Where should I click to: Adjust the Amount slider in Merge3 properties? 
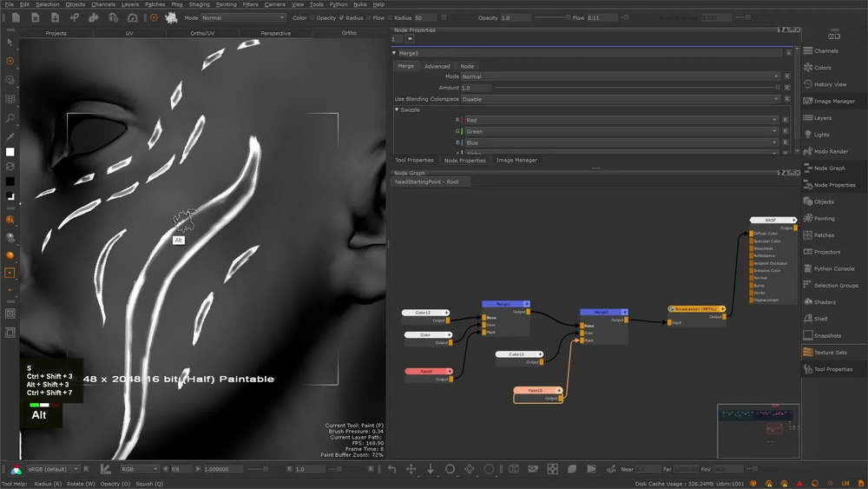pyautogui.click(x=636, y=88)
